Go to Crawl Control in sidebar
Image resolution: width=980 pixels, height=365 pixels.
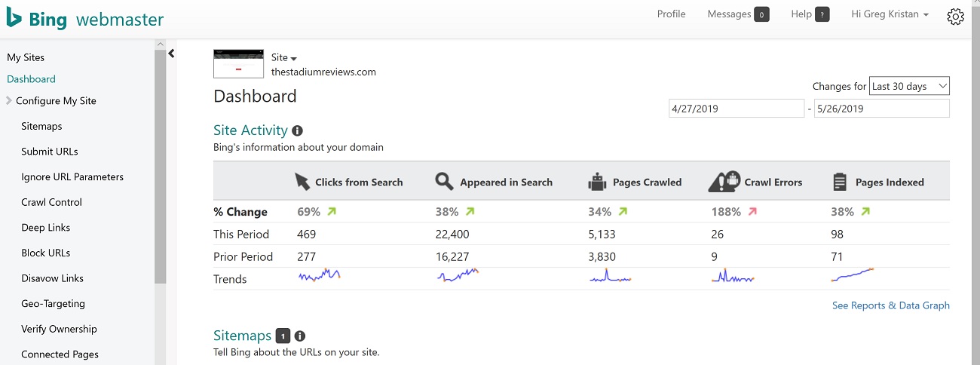51,202
